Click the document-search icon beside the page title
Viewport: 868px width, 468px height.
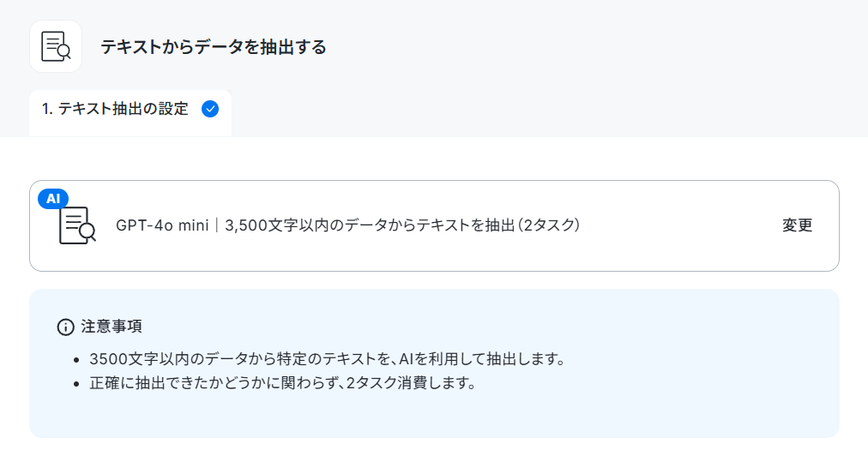coord(56,46)
